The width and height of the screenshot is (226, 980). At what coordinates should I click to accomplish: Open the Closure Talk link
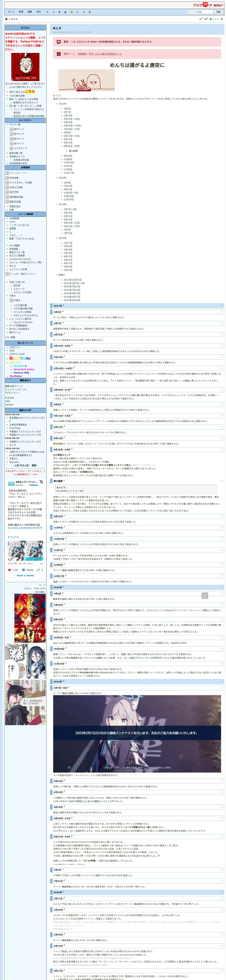21,373
